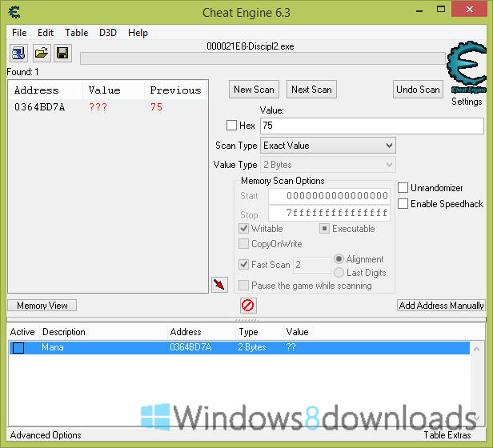Open Memory View
Screen dimensions: 493x448
pos(42,306)
